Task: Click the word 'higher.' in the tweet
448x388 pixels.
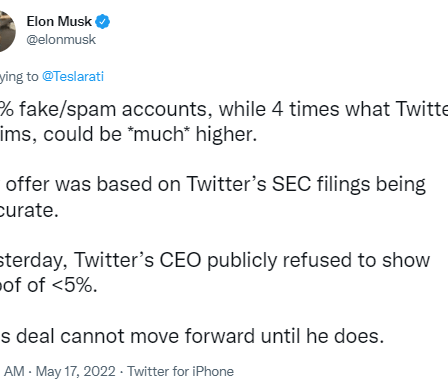Action: coord(226,134)
